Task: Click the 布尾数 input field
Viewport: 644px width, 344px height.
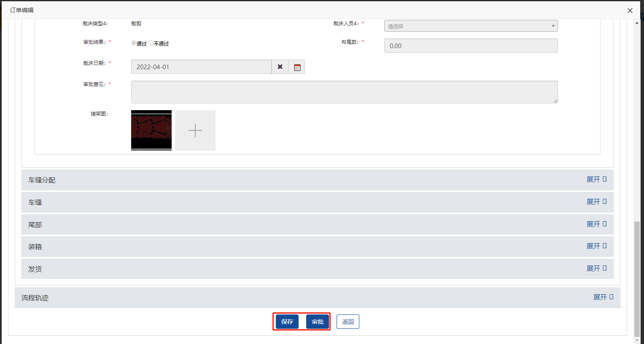Action: (471, 46)
